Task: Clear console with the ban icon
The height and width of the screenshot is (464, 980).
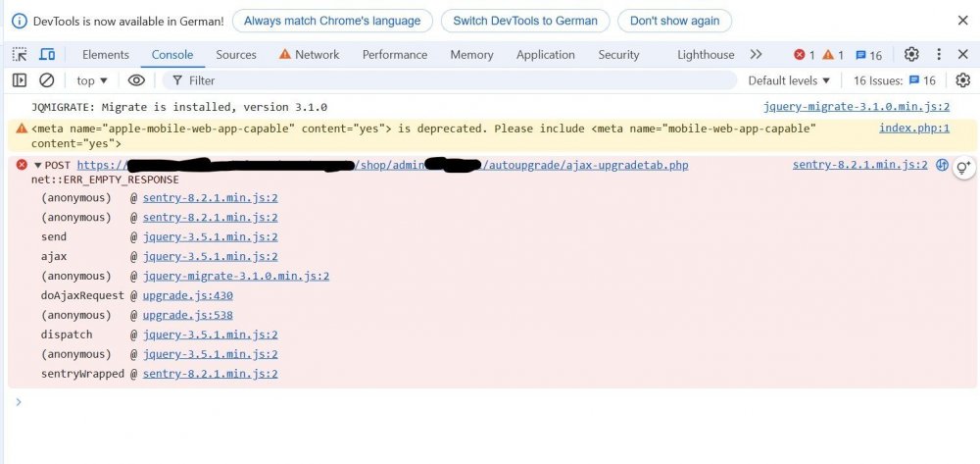Action: click(x=47, y=80)
